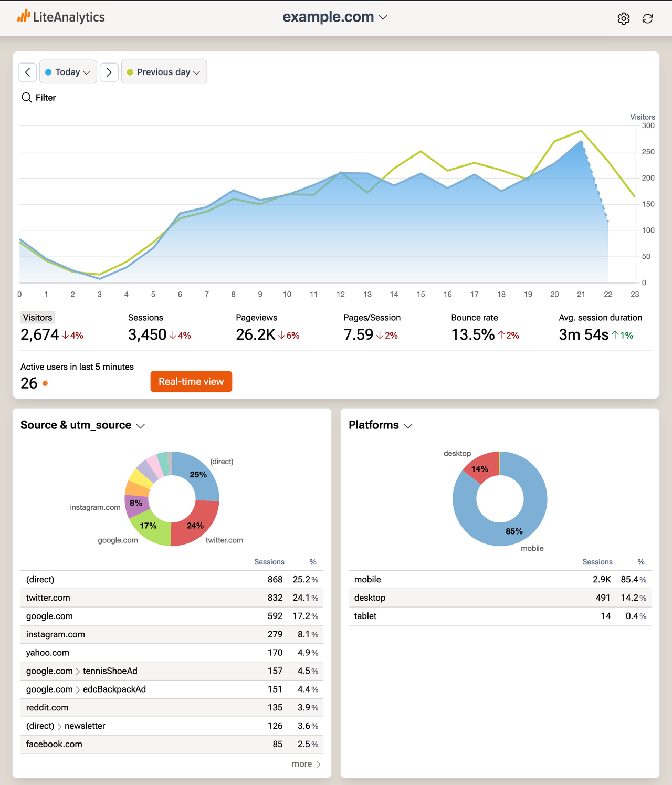The image size is (672, 785).
Task: Advance a day with the right arrow
Action: point(109,72)
